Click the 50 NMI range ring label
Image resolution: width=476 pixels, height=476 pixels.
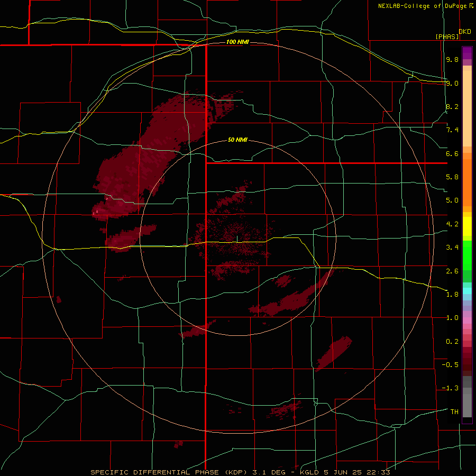click(237, 140)
